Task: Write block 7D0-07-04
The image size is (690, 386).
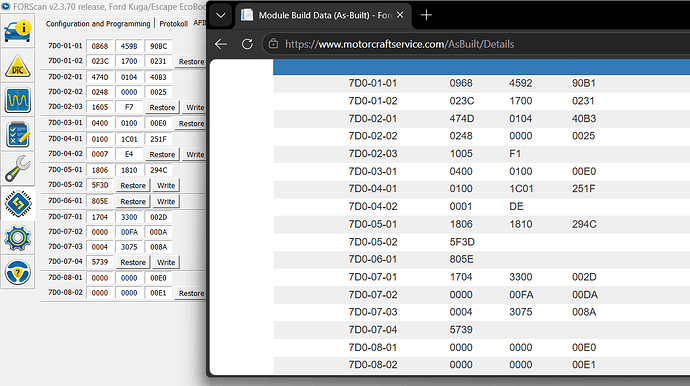Action: pos(166,262)
